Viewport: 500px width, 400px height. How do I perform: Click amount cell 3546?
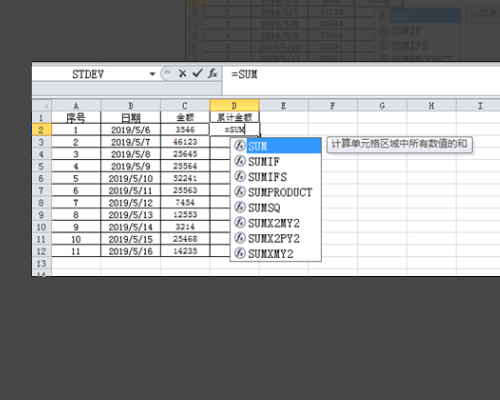click(x=185, y=130)
